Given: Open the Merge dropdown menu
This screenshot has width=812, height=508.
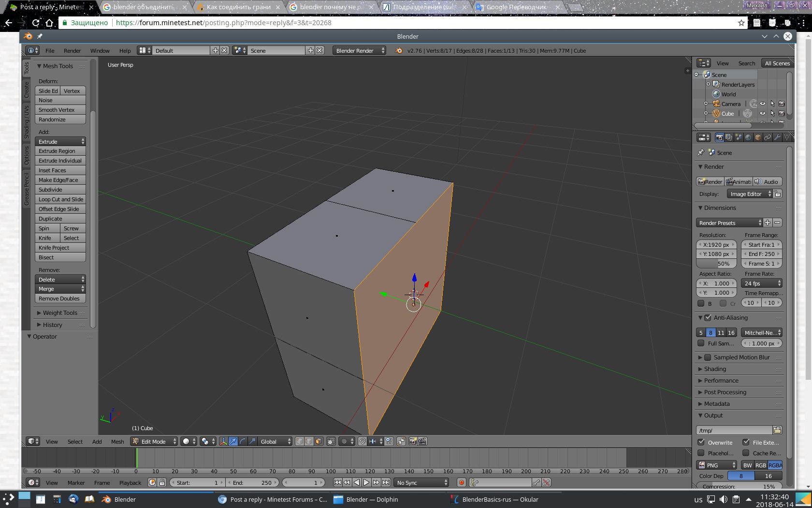Looking at the screenshot, I should point(60,289).
